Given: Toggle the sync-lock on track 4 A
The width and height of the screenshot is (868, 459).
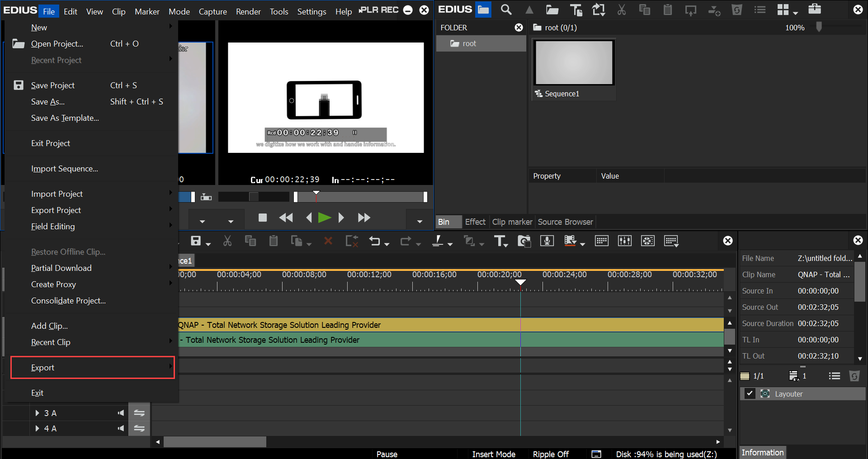Looking at the screenshot, I should point(139,428).
